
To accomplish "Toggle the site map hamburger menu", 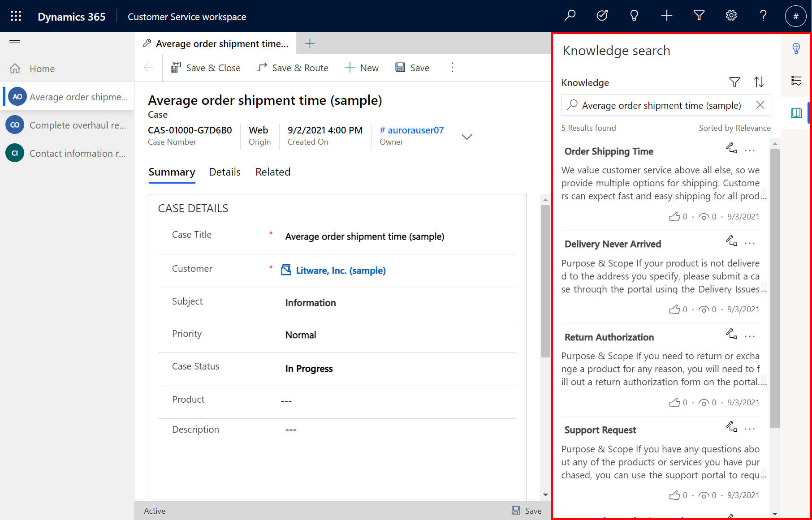I will click(15, 43).
